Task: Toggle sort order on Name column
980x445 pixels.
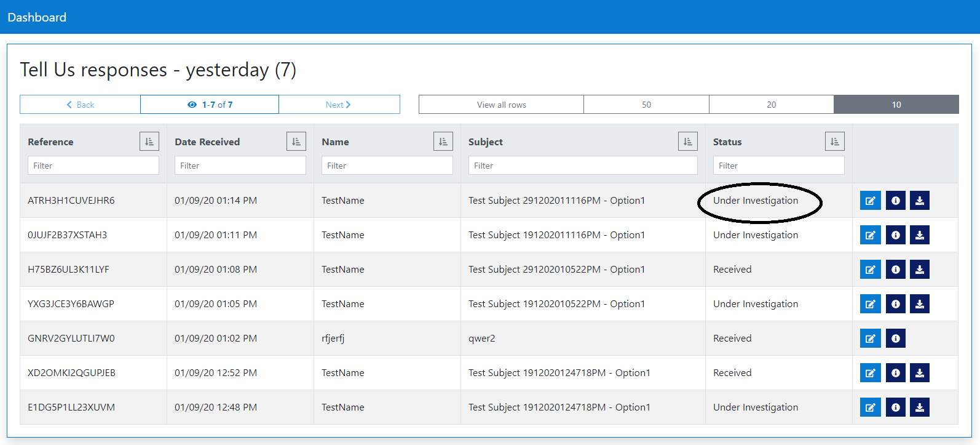Action: (443, 142)
